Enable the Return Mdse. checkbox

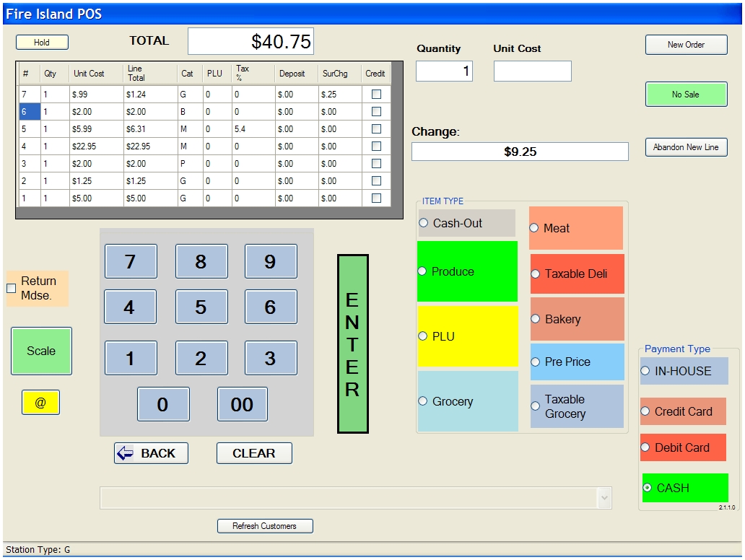click(12, 289)
